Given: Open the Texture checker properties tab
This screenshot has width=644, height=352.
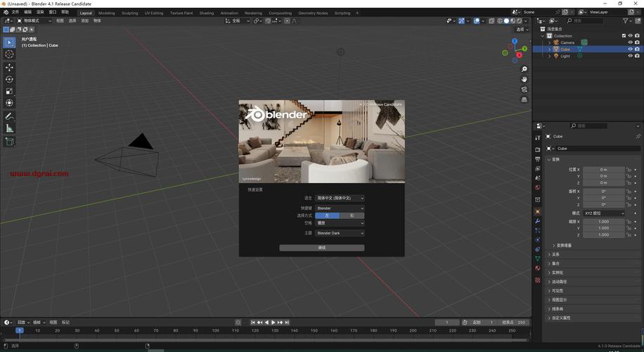Looking at the screenshot, I should tap(538, 280).
